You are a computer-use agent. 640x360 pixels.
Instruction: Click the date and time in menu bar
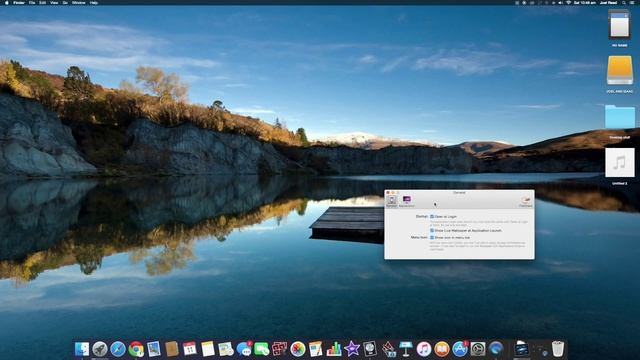click(584, 3)
